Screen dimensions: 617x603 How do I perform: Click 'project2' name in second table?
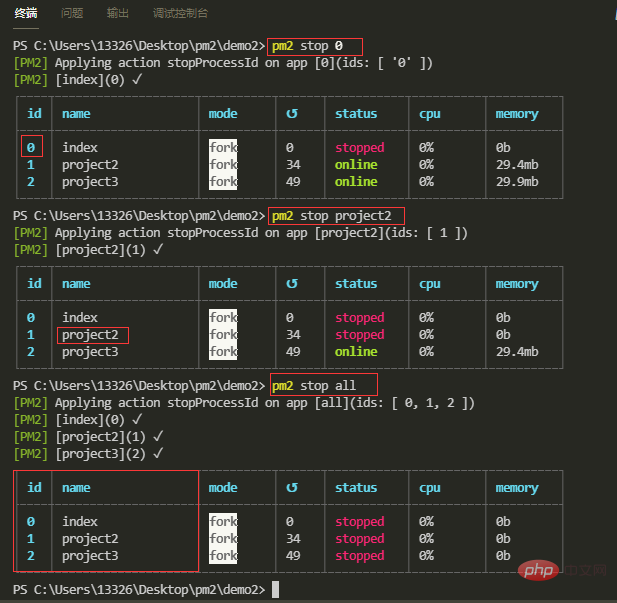tap(90, 335)
